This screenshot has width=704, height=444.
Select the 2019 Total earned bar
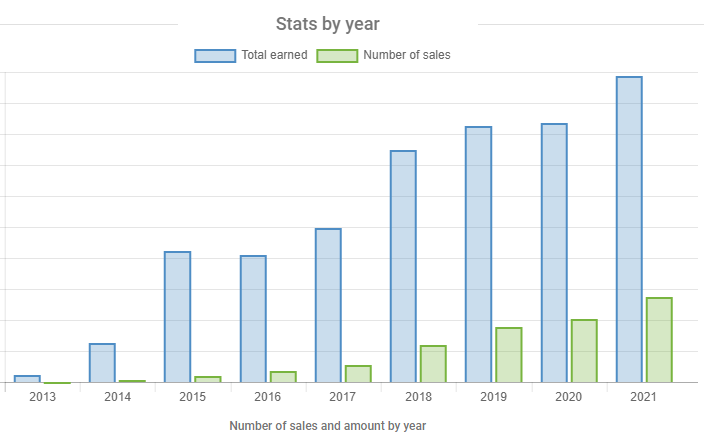point(479,255)
